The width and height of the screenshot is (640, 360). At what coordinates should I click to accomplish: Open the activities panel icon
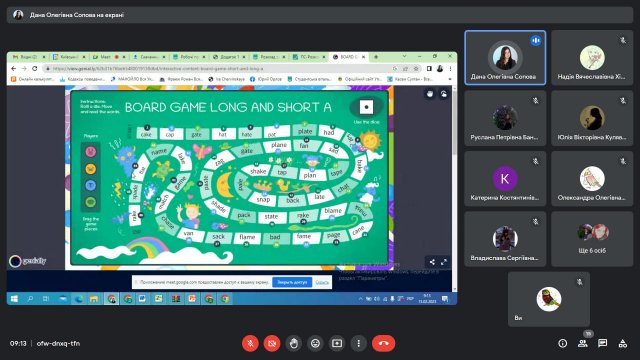tap(622, 343)
